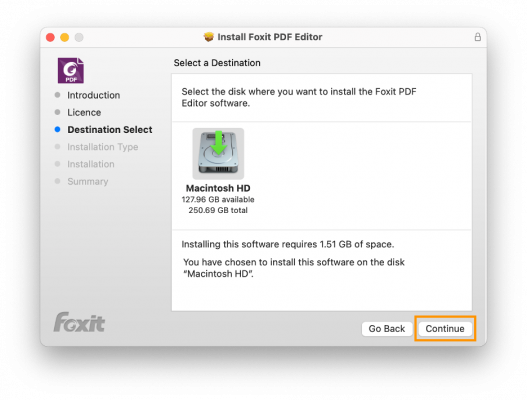
Task: Close the installer with red button
Action: 50,37
